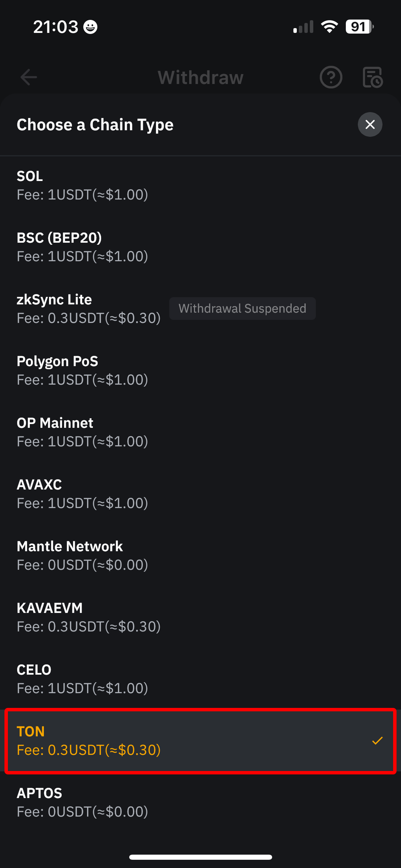401x868 pixels.
Task: Tap the cellular signal bars
Action: click(x=303, y=27)
